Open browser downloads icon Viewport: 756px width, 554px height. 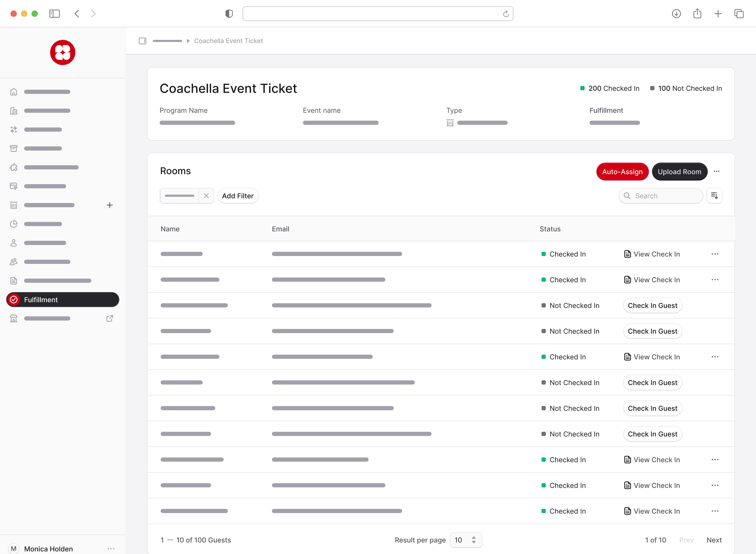[676, 14]
